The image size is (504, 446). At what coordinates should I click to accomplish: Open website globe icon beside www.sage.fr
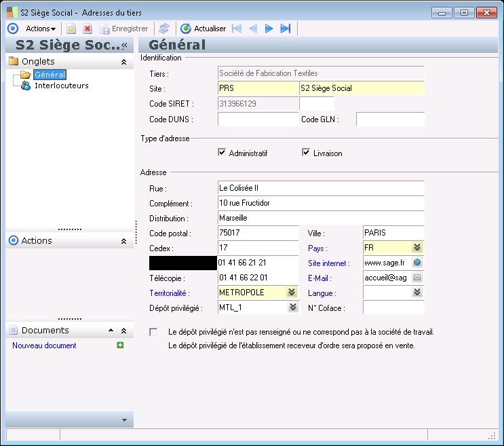[417, 263]
